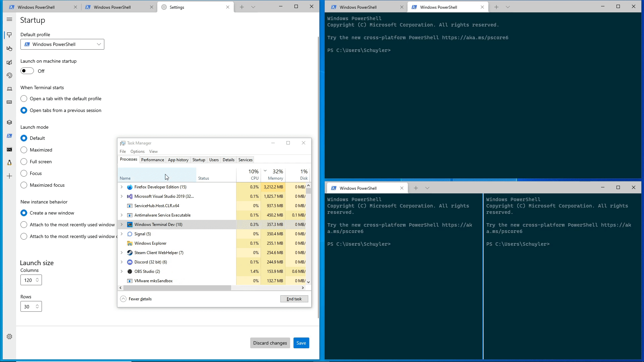Open the Color schemes palette icon
This screenshot has width=644, height=362.
[9, 75]
